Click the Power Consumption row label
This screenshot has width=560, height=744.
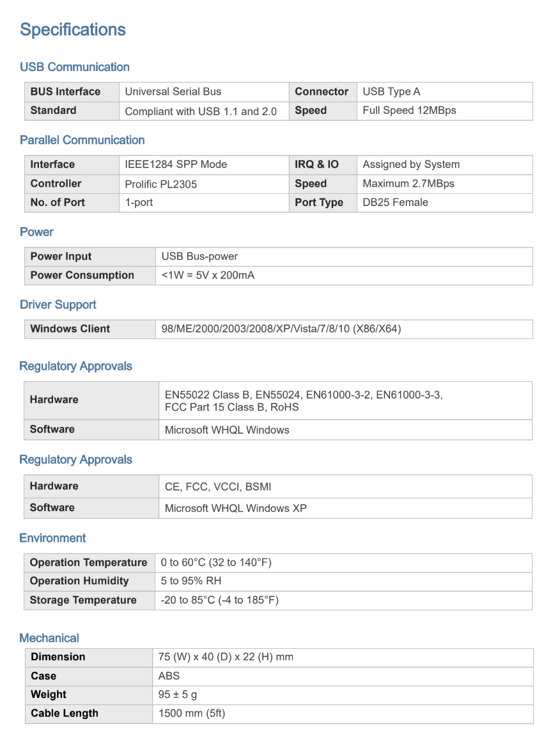click(82, 275)
